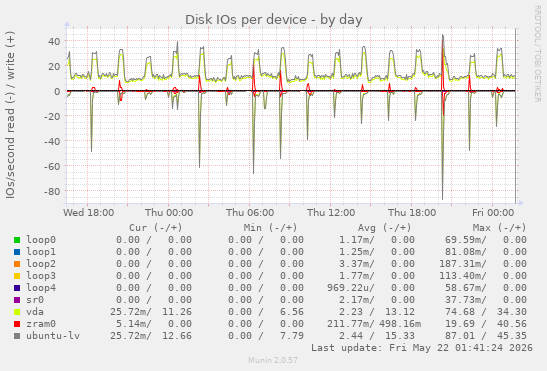Click the graph title 'Disk IOs per device - by day'

pos(274,20)
